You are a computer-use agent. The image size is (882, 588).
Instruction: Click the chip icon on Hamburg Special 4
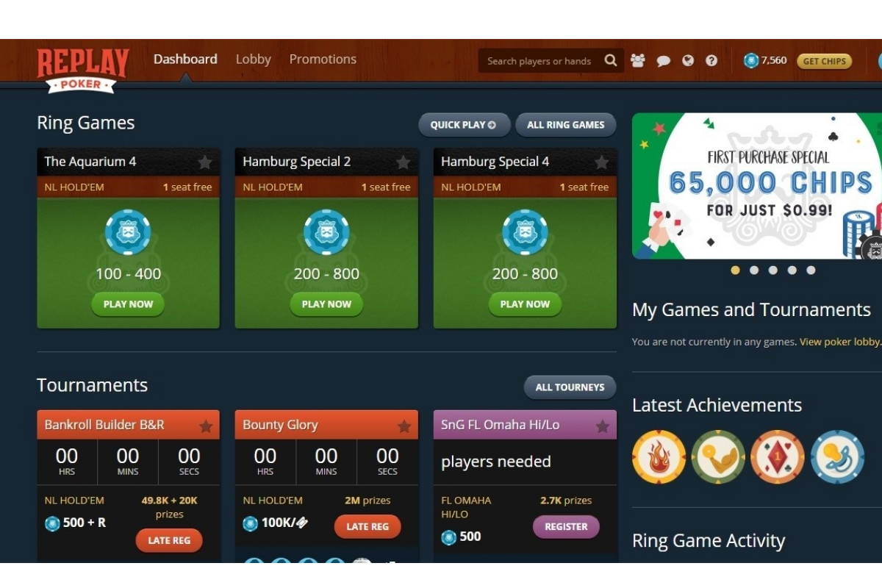pyautogui.click(x=525, y=232)
